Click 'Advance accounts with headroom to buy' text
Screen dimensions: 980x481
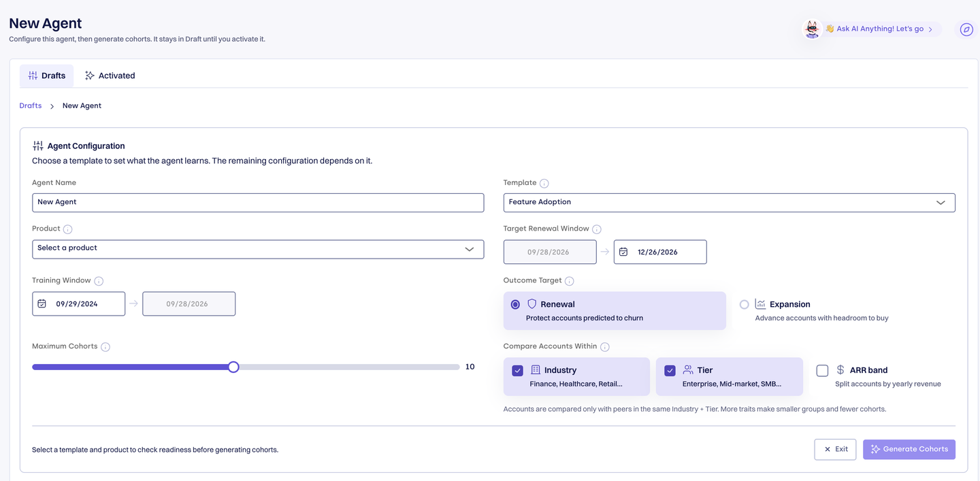point(821,318)
